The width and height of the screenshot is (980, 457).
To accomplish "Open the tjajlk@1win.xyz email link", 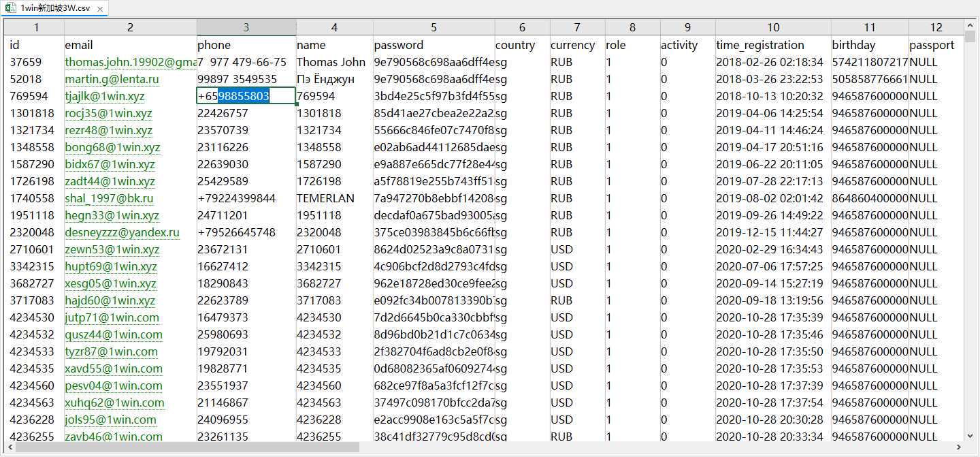I will 105,96.
